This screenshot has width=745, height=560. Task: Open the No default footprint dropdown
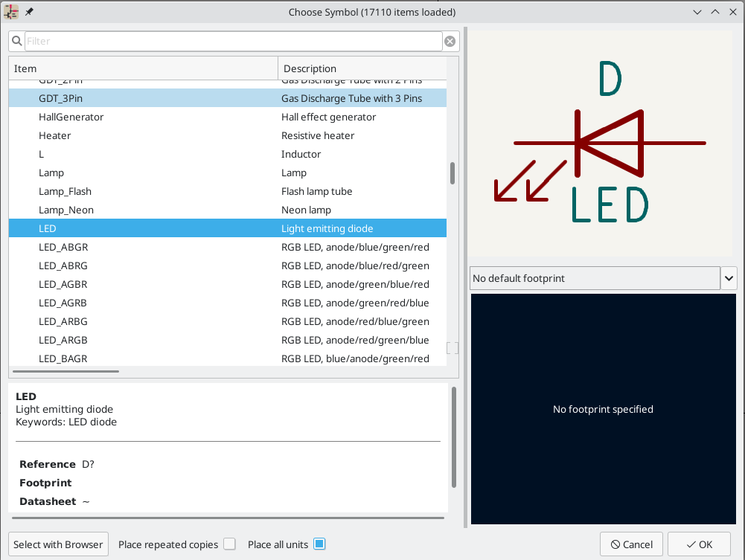tap(729, 278)
